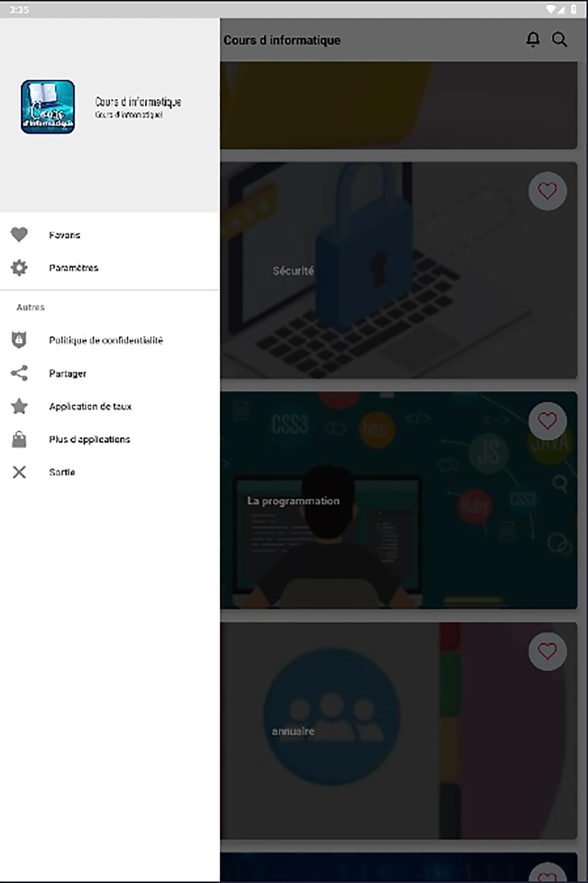Tap the Wi-Fi status icon
Screen dimensions: 588x883
(551, 9)
